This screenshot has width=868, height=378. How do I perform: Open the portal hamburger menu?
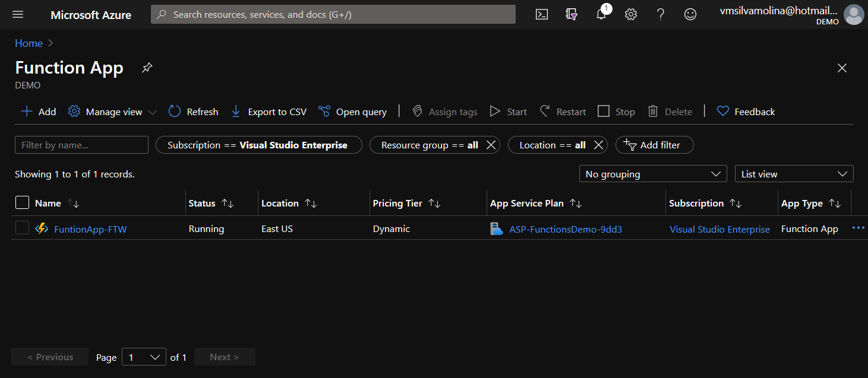tap(18, 14)
